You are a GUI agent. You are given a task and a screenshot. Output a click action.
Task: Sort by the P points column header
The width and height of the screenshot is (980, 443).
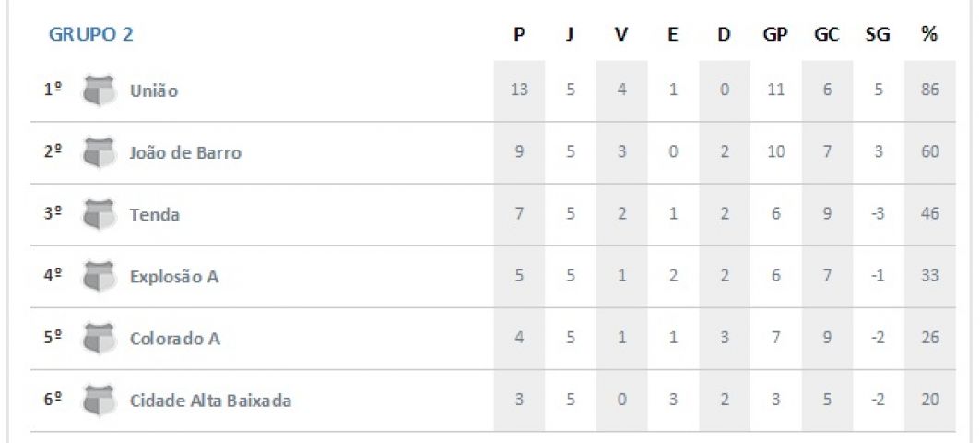(519, 34)
